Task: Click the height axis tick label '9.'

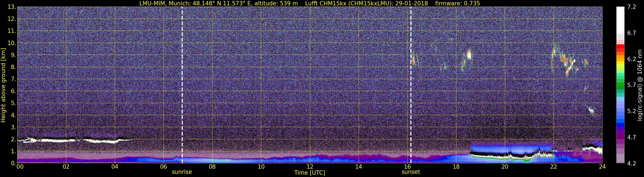Action: click(13, 55)
